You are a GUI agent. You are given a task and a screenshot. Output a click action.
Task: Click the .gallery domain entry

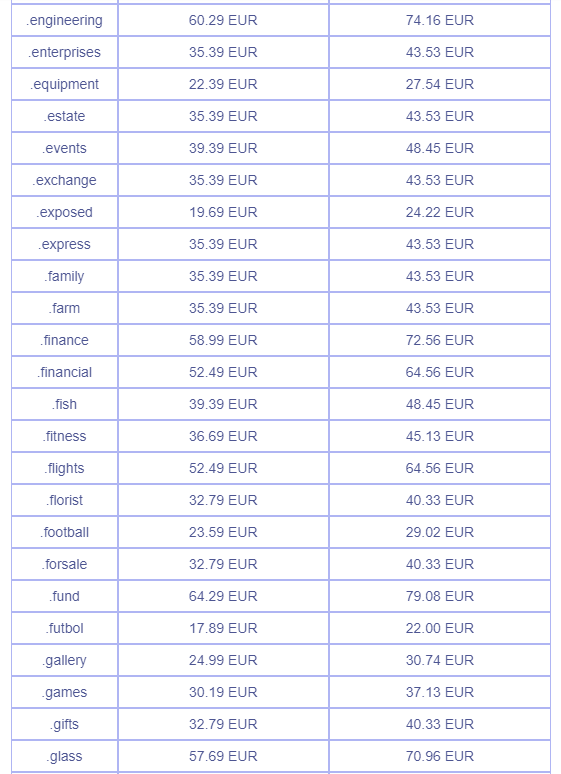pos(65,660)
